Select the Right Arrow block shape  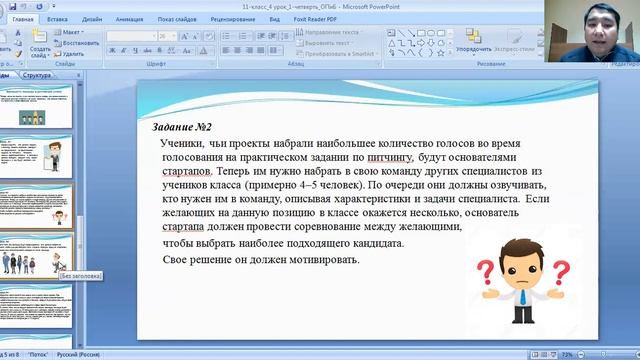(x=421, y=43)
